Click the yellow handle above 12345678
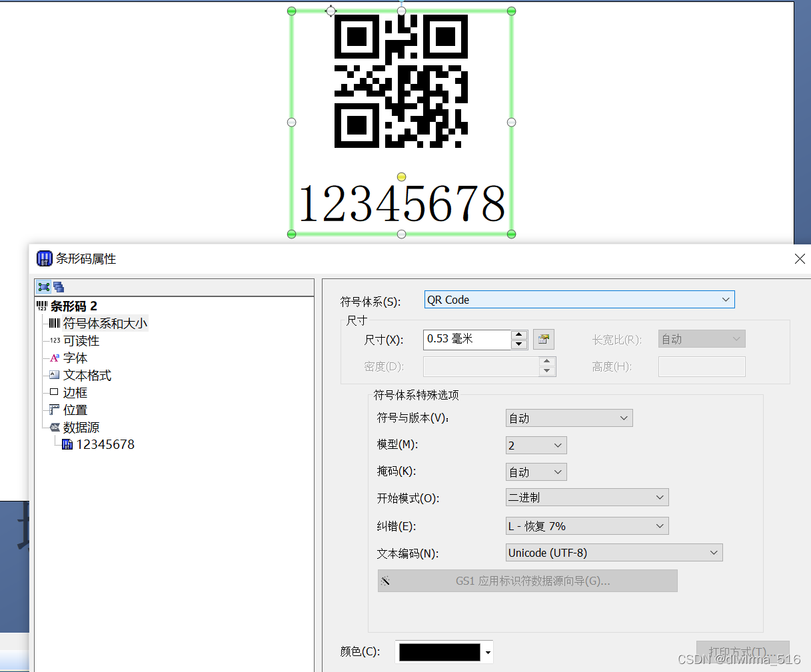Viewport: 811px width, 672px height. [x=401, y=177]
